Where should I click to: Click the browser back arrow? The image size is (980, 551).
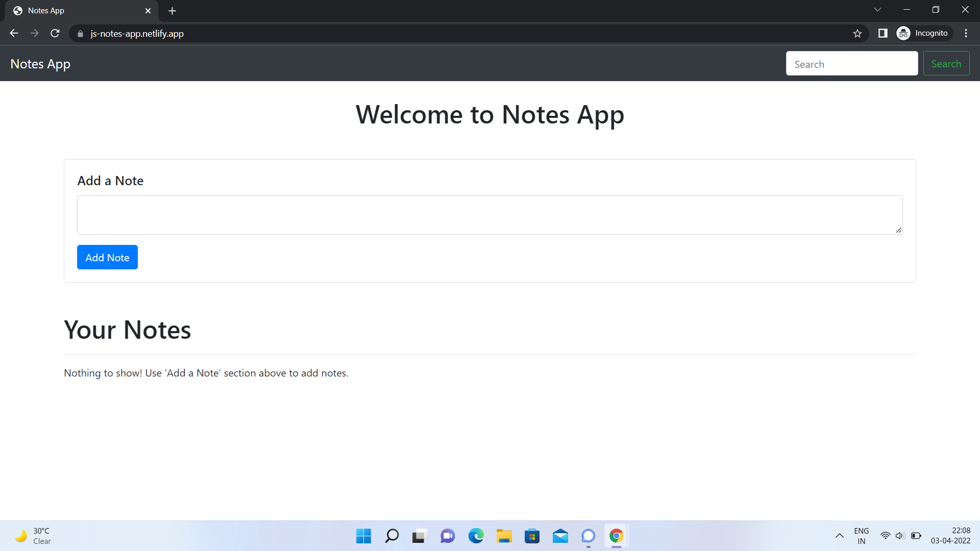[14, 33]
